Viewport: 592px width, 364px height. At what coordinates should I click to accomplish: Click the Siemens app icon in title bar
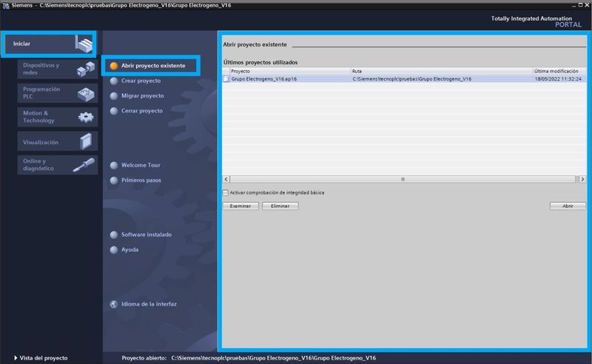click(x=6, y=5)
